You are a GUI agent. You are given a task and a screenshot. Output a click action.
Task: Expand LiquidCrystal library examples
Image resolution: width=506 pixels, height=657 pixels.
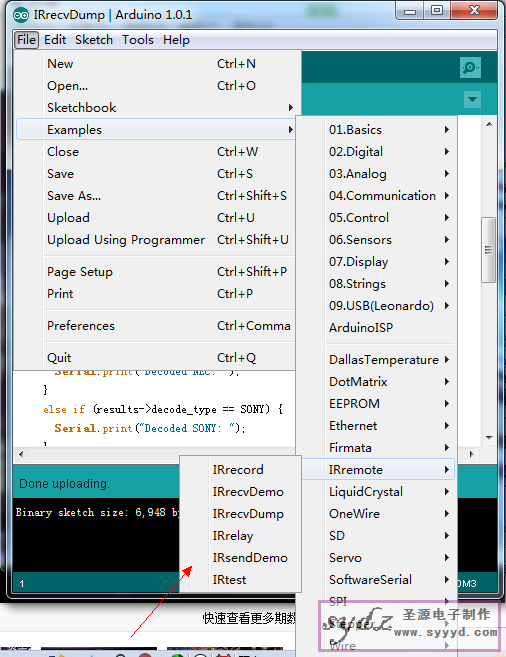pyautogui.click(x=377, y=492)
